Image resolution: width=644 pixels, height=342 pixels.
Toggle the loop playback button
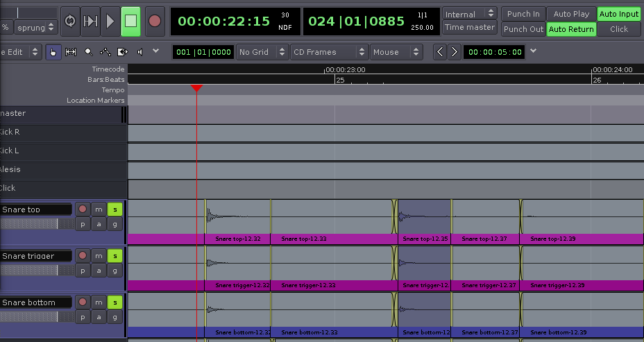70,21
